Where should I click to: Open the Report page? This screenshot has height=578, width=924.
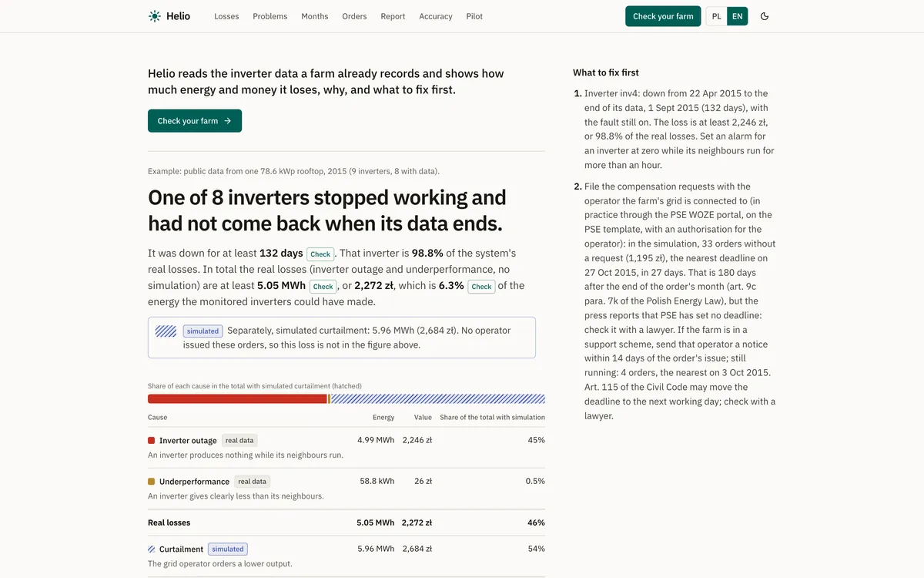(x=393, y=16)
